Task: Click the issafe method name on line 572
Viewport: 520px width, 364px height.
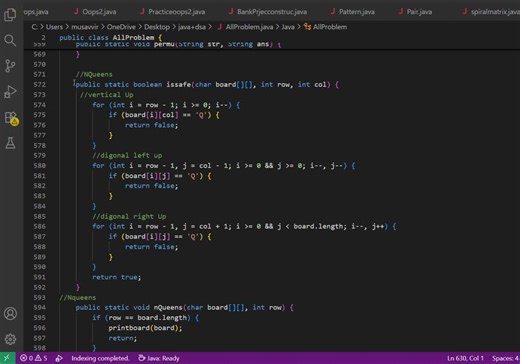Action: [x=179, y=85]
